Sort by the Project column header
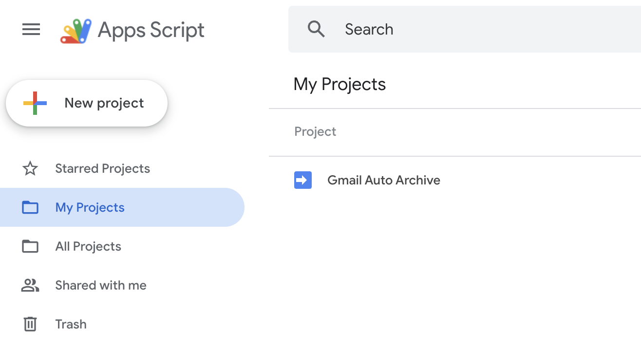The height and width of the screenshot is (364, 641). (x=315, y=131)
